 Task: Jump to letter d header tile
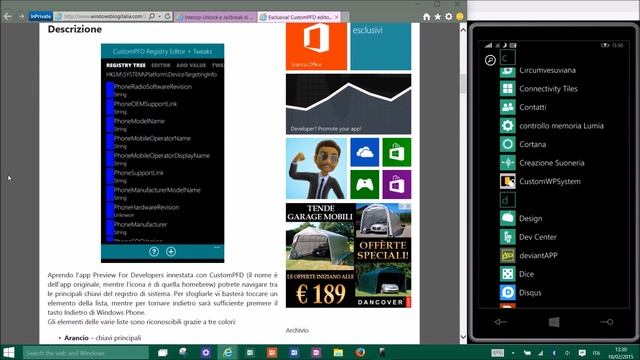coord(508,200)
